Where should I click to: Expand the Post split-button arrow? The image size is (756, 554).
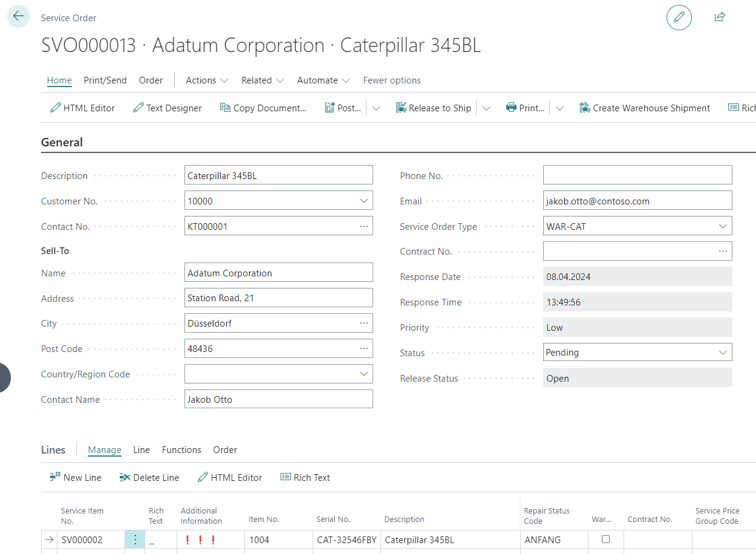pos(376,108)
